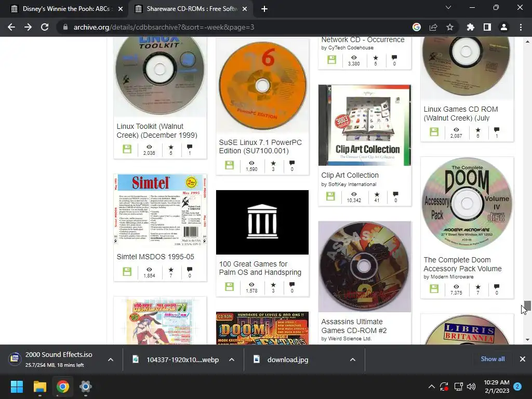Click the page vertical scrollbar thumb
The height and width of the screenshot is (399, 532).
[x=527, y=305]
